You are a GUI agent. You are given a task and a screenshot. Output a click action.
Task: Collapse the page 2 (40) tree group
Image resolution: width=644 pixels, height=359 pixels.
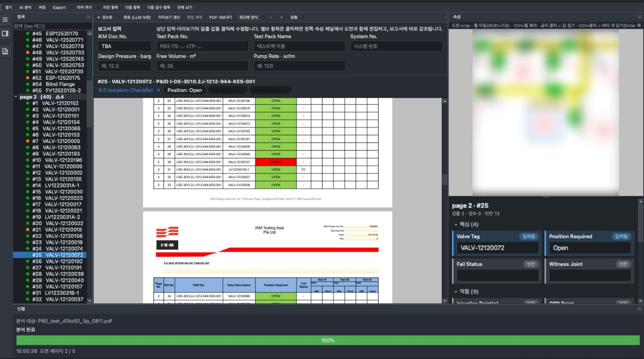[17, 97]
